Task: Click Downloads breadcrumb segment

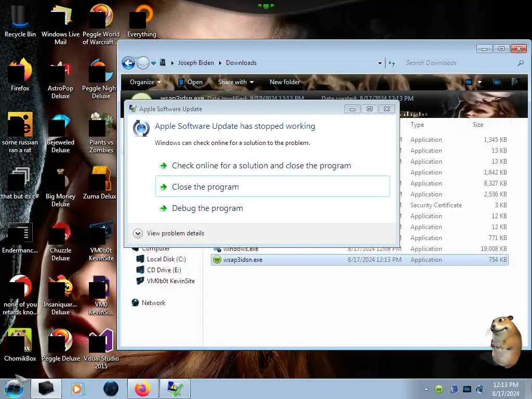Action: [x=241, y=63]
